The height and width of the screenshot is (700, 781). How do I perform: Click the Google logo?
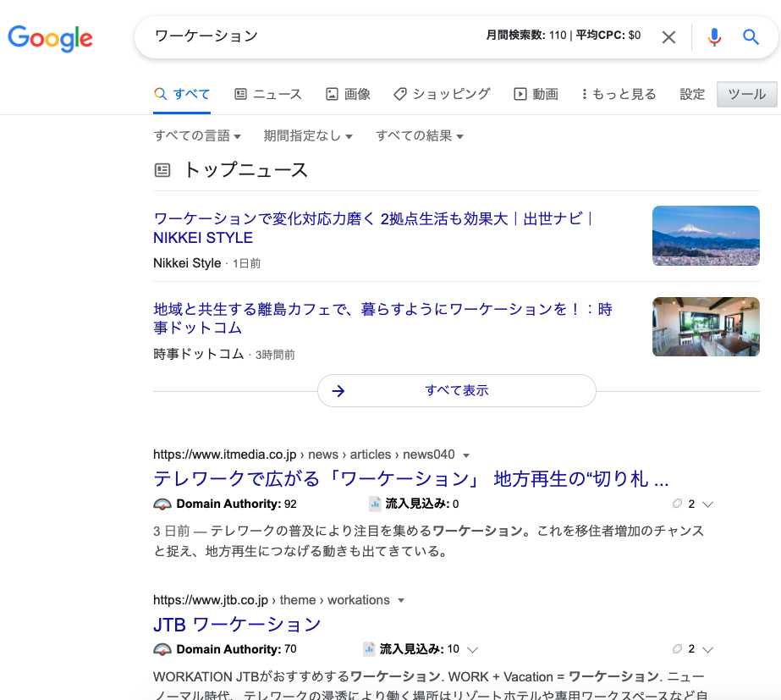(51, 37)
